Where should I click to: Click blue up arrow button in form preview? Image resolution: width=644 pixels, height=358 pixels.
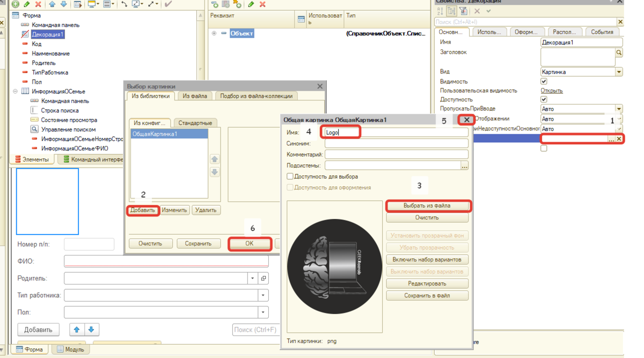tap(77, 330)
